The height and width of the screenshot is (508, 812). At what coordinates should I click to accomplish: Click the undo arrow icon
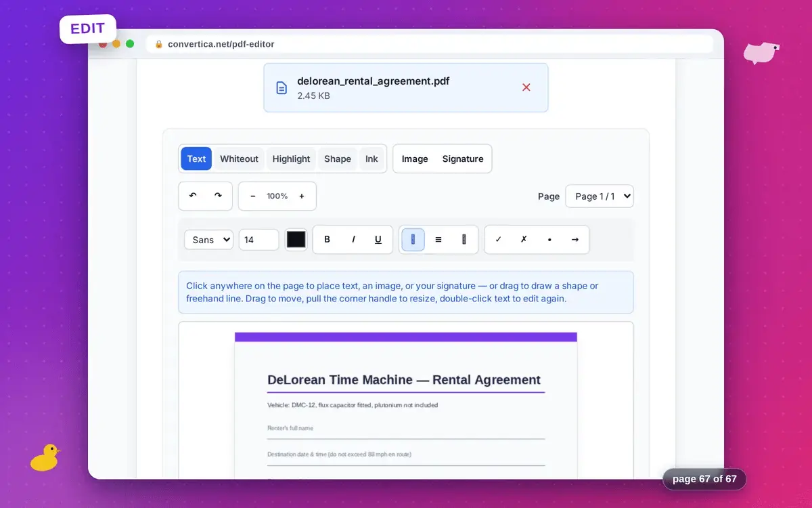tap(193, 196)
